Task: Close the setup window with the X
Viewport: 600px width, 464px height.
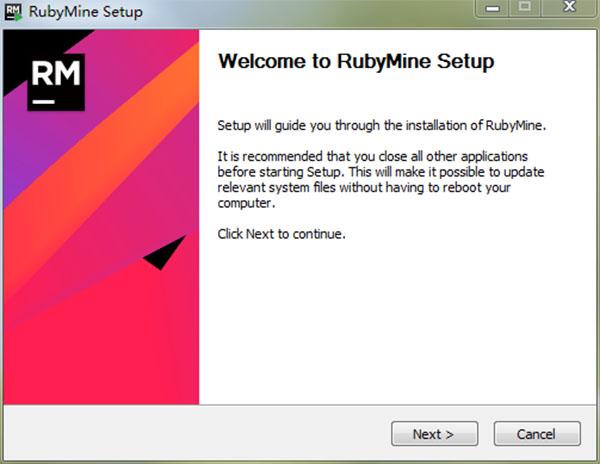Action: coord(564,11)
